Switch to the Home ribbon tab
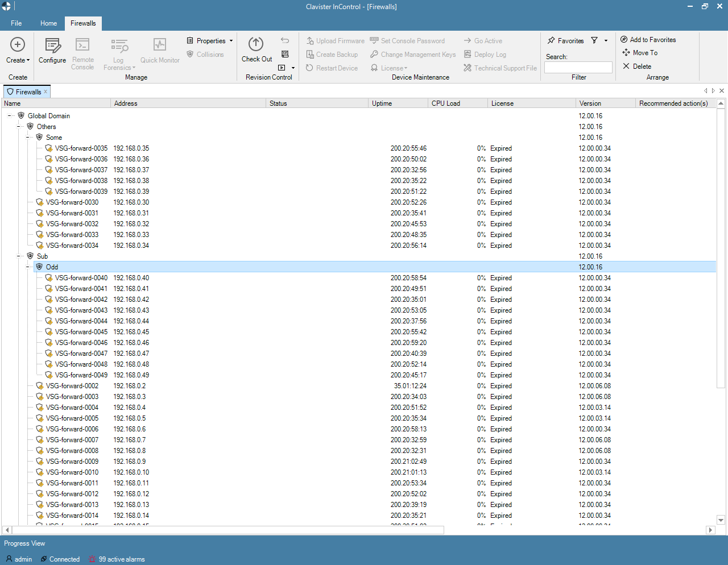This screenshot has width=728, height=565. (48, 23)
